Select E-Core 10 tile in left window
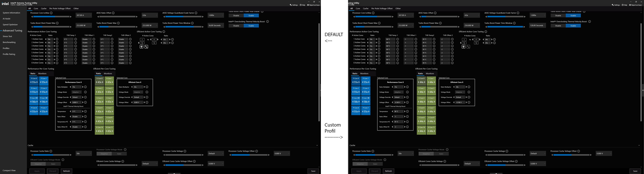 [99, 130]
